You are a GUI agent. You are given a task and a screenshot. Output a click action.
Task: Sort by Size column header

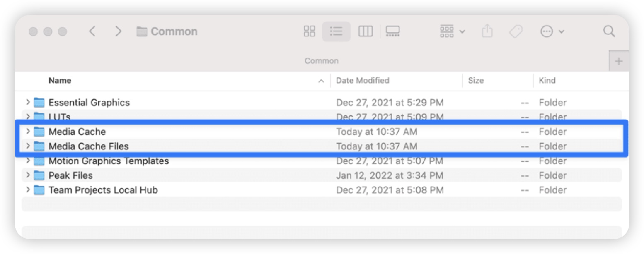476,80
